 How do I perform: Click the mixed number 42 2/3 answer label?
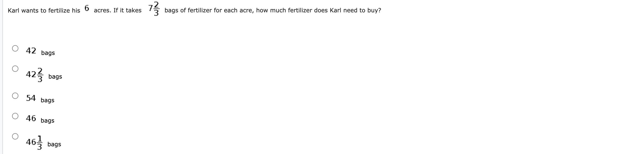[x=35, y=75]
